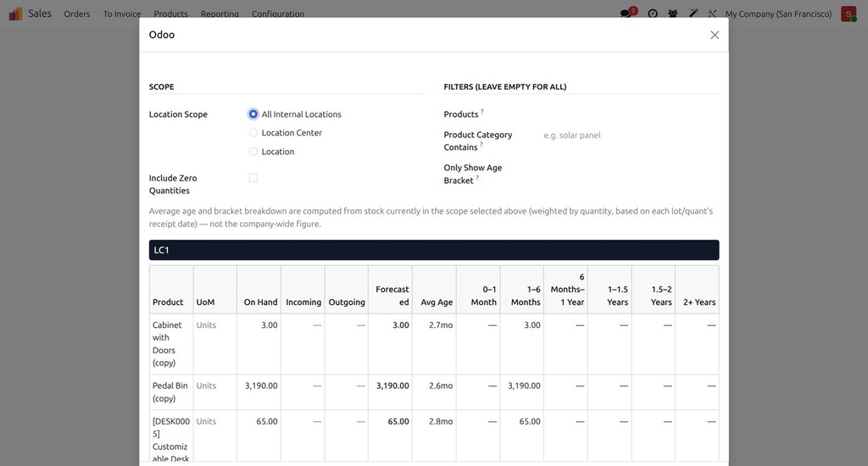Click the 6 Months–1 Year column header
The width and height of the screenshot is (868, 466).
tap(565, 290)
